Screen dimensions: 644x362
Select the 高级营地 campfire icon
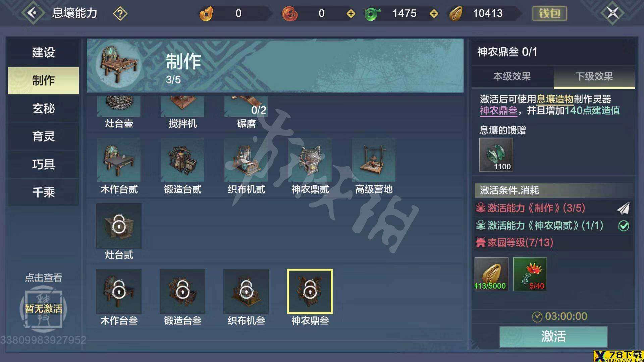[374, 161]
